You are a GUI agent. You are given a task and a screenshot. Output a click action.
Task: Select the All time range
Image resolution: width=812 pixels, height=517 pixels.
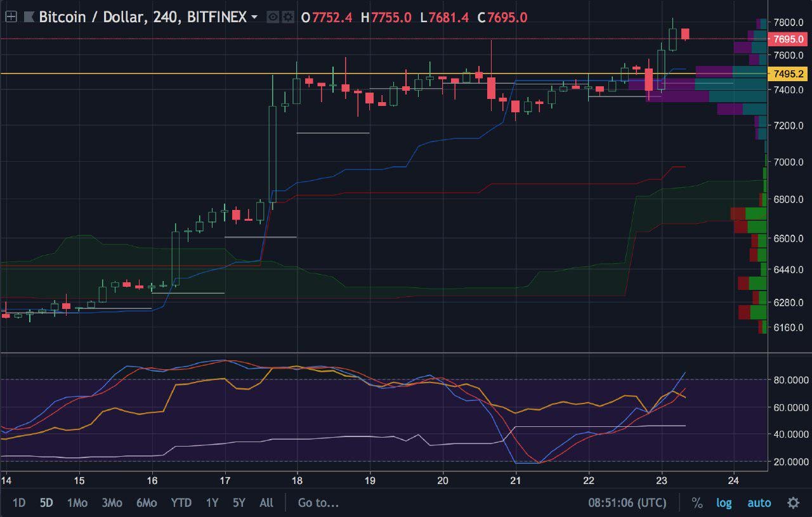pyautogui.click(x=266, y=503)
